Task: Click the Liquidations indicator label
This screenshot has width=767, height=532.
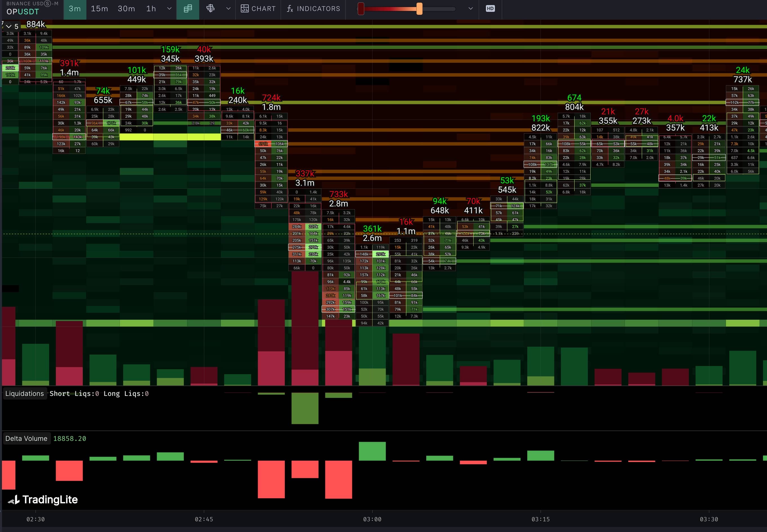Action: click(24, 394)
